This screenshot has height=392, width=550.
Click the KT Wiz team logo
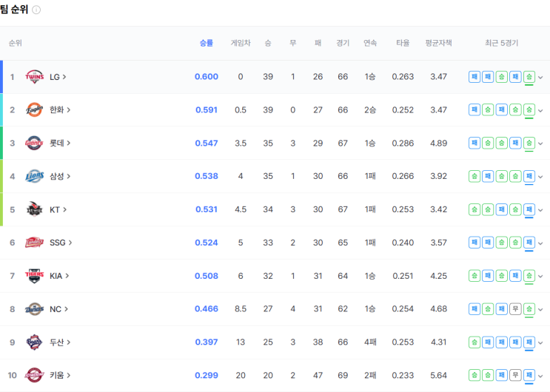coord(34,209)
